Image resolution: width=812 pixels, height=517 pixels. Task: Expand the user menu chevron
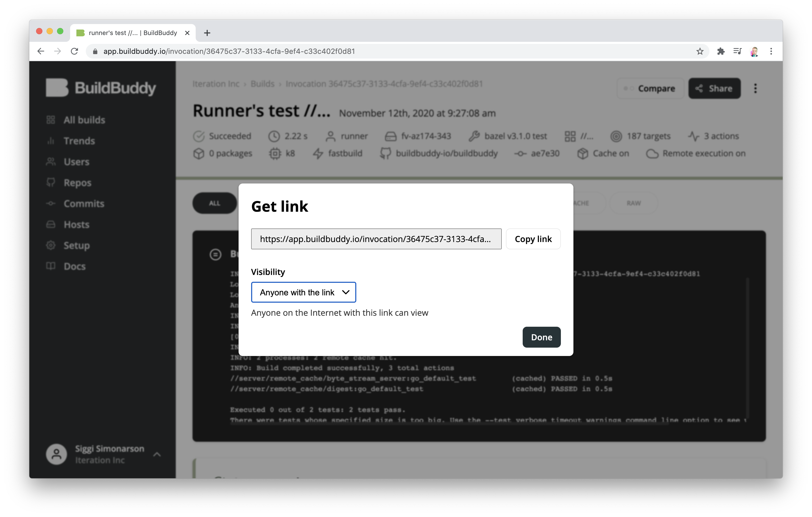157,454
